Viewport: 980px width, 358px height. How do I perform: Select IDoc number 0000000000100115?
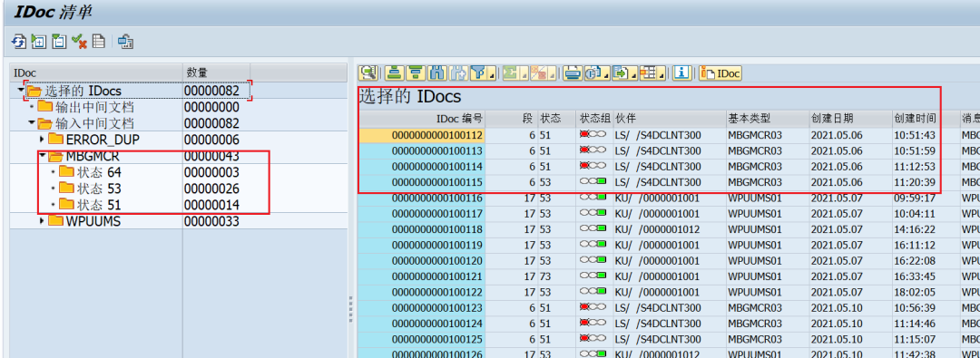coord(422,182)
